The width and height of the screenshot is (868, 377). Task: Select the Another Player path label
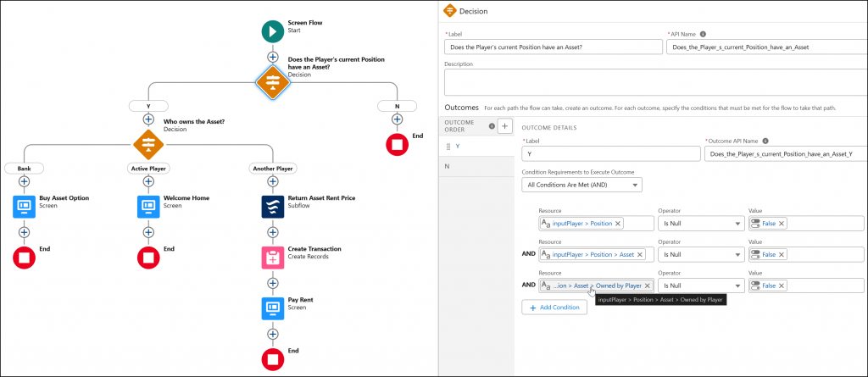coord(272,168)
